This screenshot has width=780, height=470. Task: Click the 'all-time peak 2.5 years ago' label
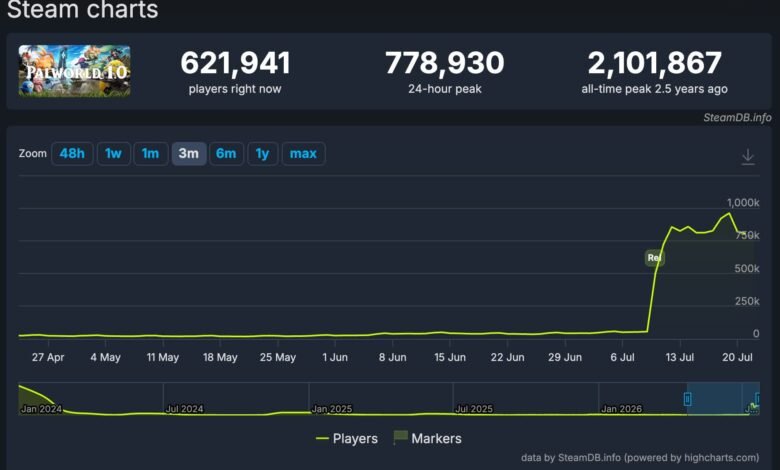(655, 89)
